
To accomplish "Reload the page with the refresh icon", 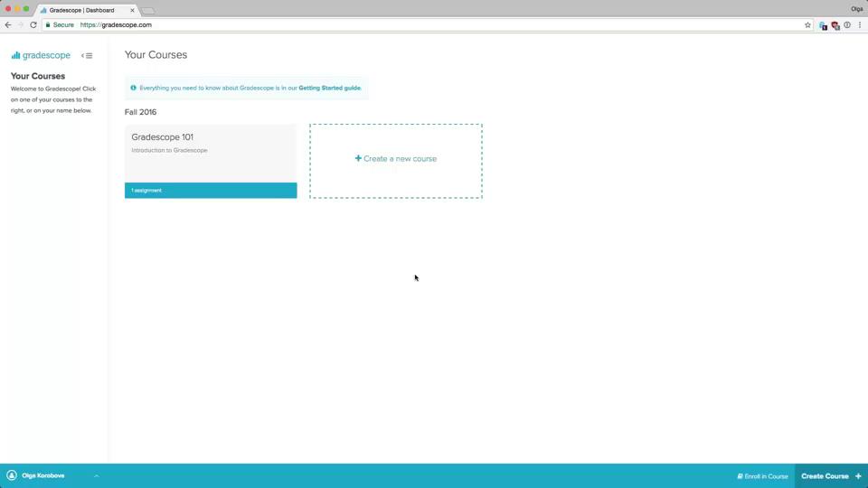I will (x=33, y=25).
